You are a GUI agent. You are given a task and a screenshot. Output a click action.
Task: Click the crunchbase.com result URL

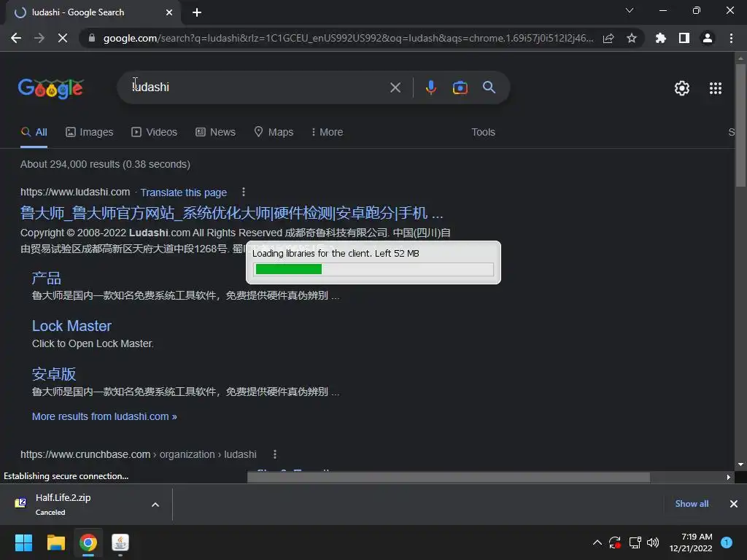point(138,454)
